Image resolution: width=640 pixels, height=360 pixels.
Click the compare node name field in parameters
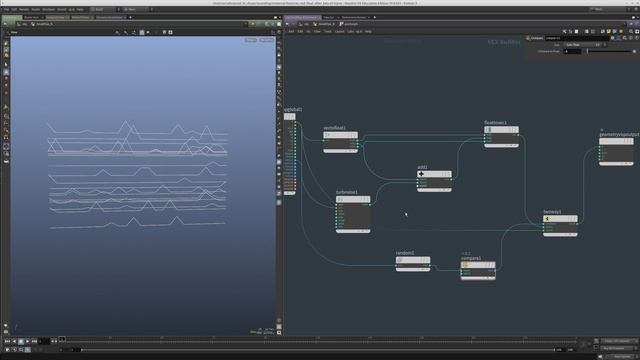577,38
